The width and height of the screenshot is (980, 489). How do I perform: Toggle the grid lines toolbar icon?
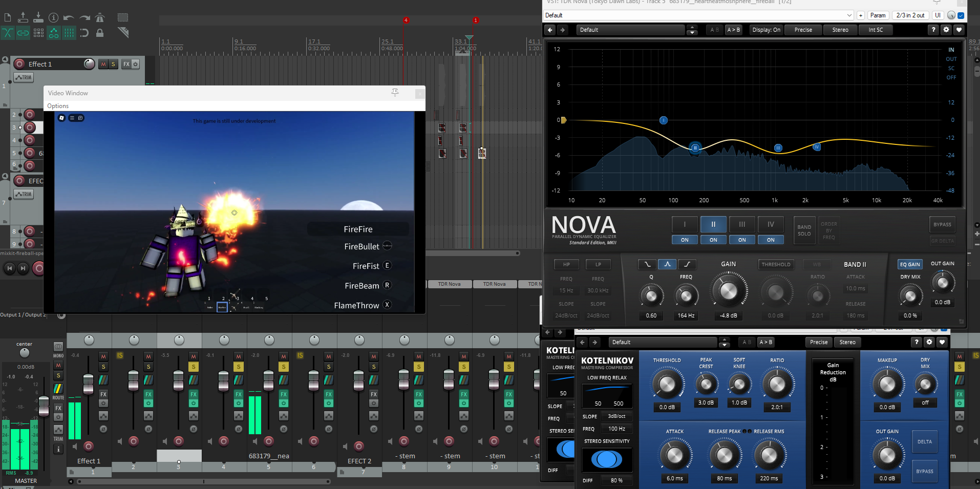pyautogui.click(x=69, y=33)
